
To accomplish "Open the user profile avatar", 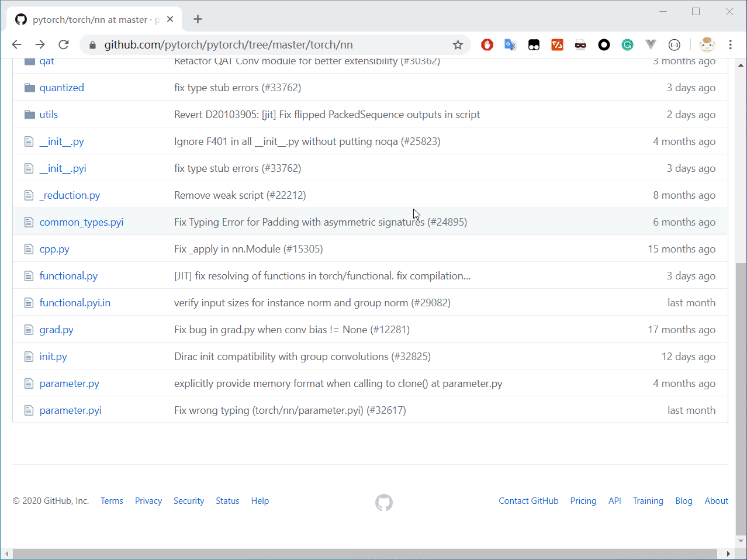I will (707, 45).
